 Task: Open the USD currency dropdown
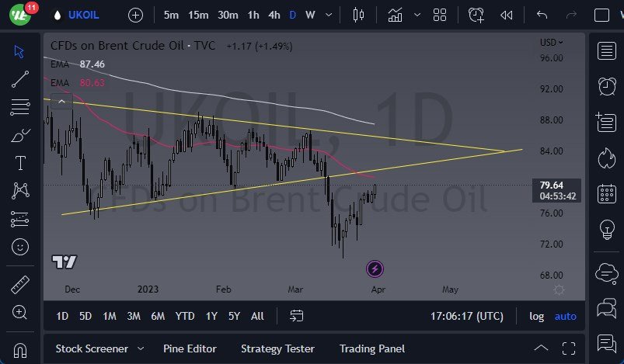pyautogui.click(x=551, y=43)
